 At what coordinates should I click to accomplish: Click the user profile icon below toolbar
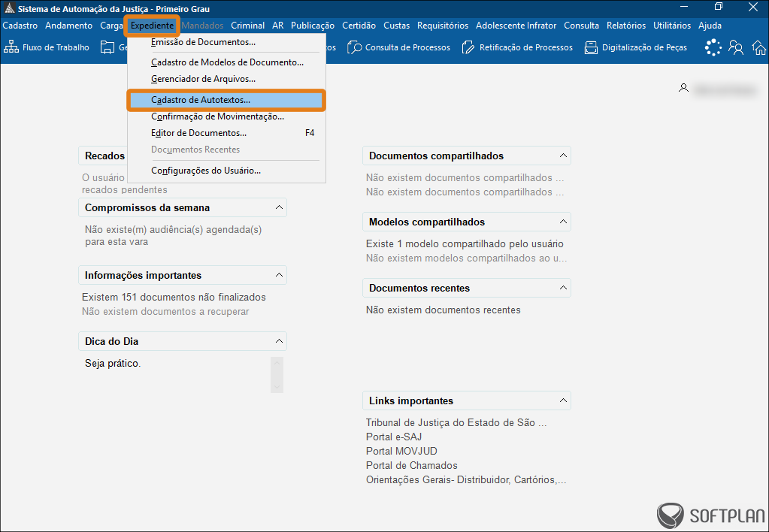(x=683, y=88)
